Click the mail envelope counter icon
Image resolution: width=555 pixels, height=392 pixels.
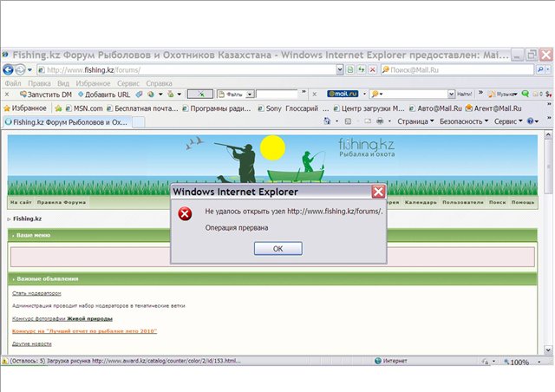[x=538, y=94]
